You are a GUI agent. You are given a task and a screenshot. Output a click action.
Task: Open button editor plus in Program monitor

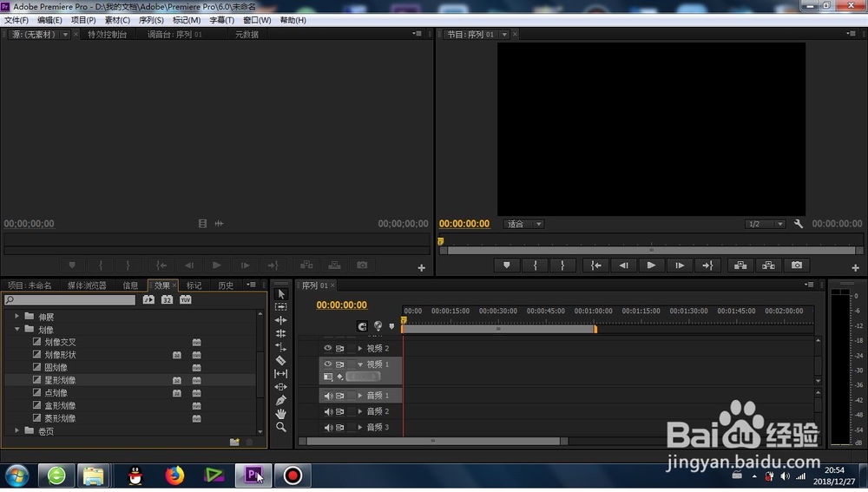point(855,268)
